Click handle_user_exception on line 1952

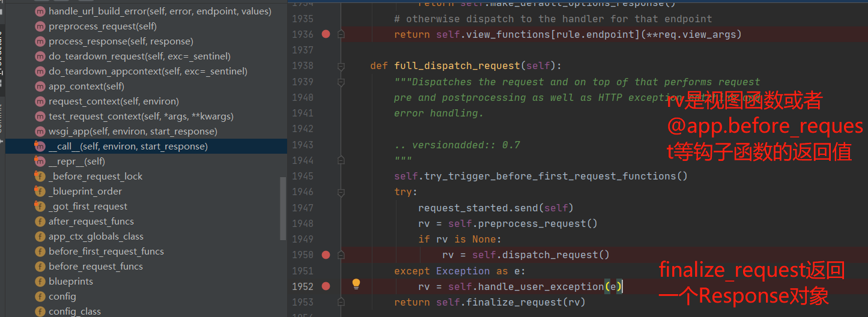click(541, 286)
